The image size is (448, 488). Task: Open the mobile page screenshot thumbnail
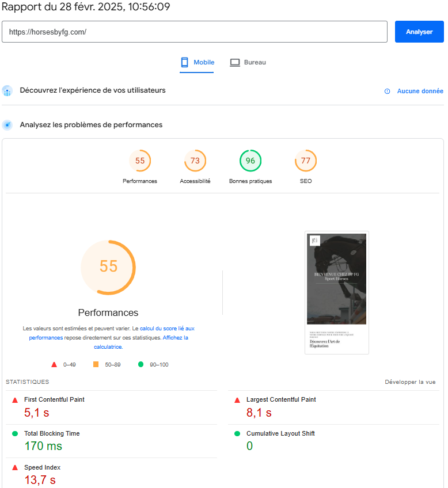[337, 292]
